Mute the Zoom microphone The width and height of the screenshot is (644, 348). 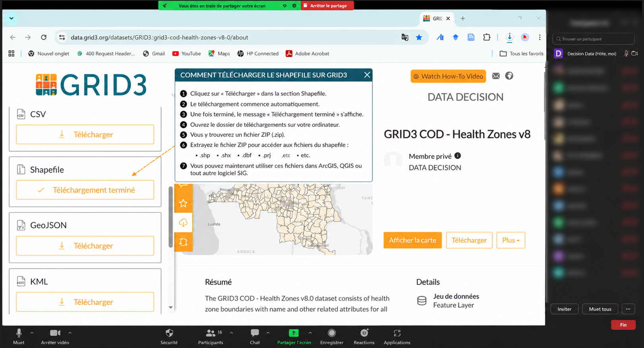19,333
